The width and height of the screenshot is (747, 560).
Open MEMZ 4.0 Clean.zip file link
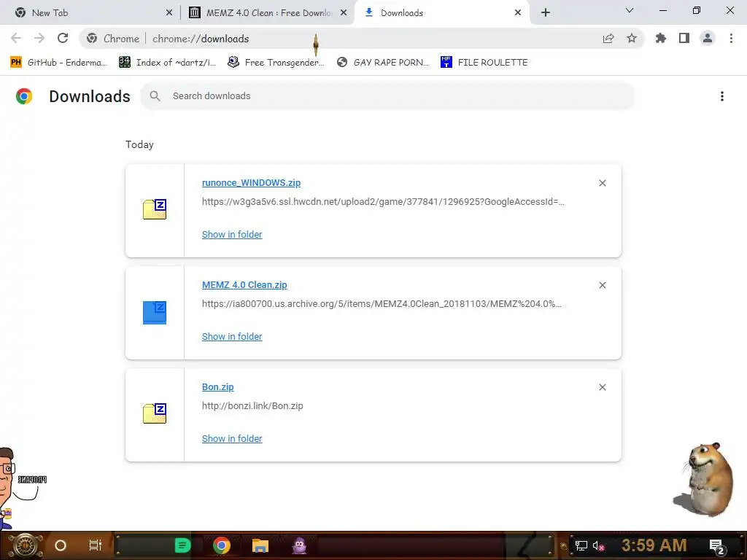coord(244,285)
